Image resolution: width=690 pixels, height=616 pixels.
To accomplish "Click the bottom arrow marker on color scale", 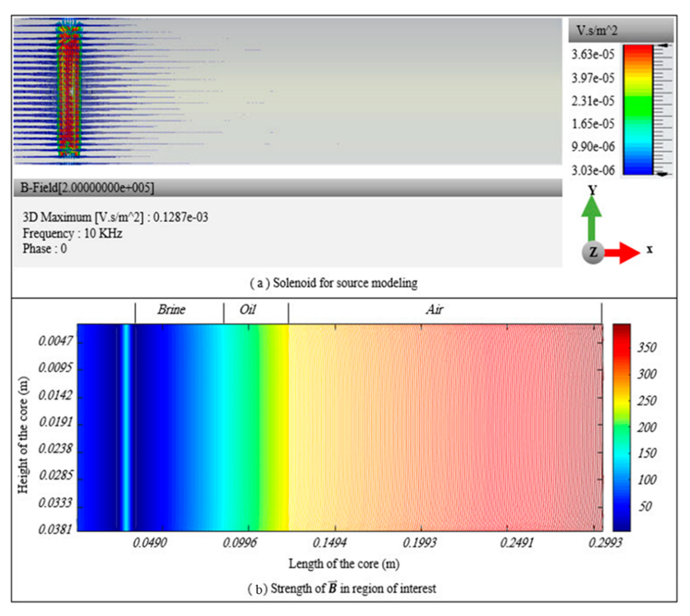I will (x=663, y=174).
